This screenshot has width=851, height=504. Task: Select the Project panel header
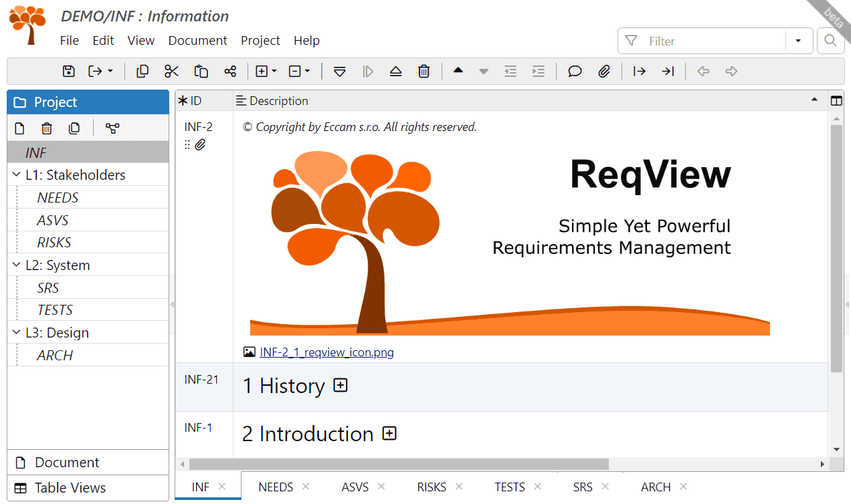(88, 102)
